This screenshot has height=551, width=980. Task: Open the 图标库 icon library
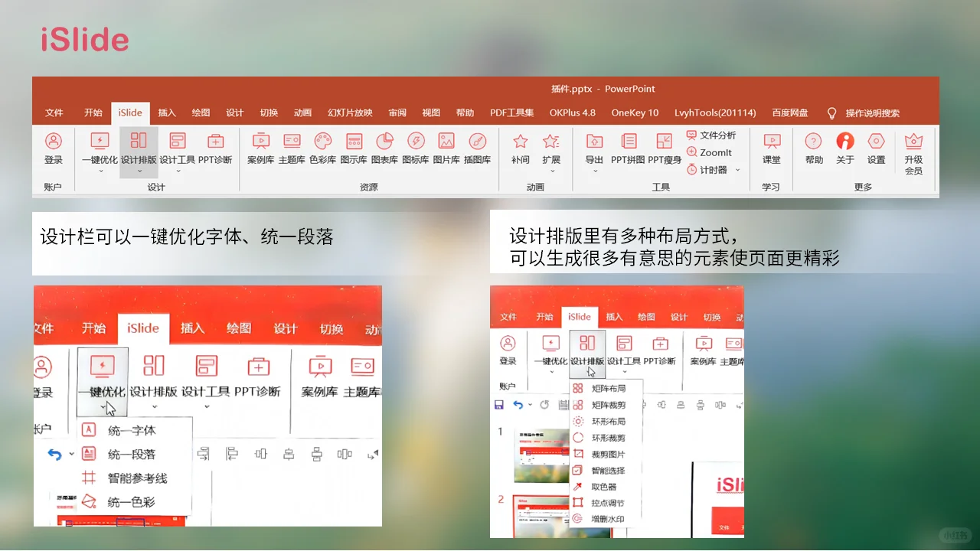point(416,151)
